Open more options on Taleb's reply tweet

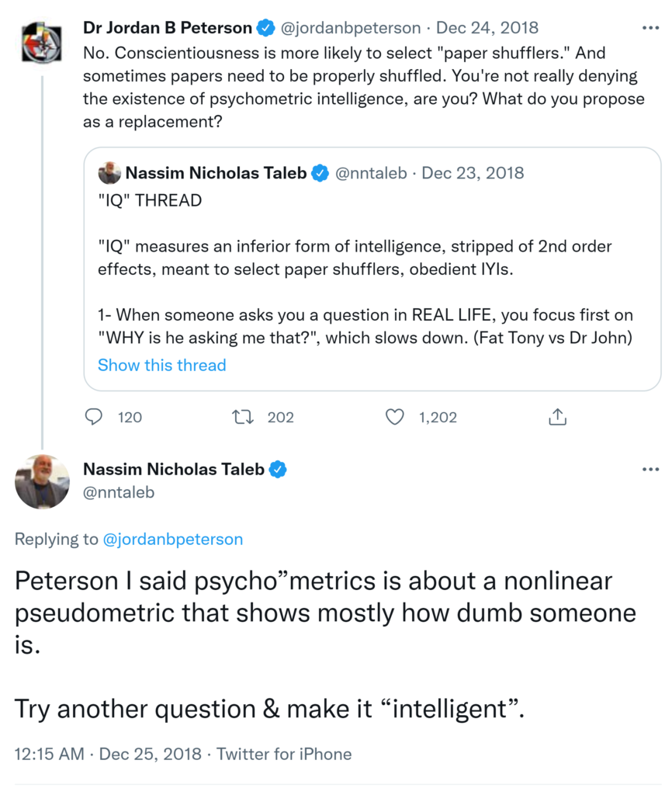tap(650, 469)
